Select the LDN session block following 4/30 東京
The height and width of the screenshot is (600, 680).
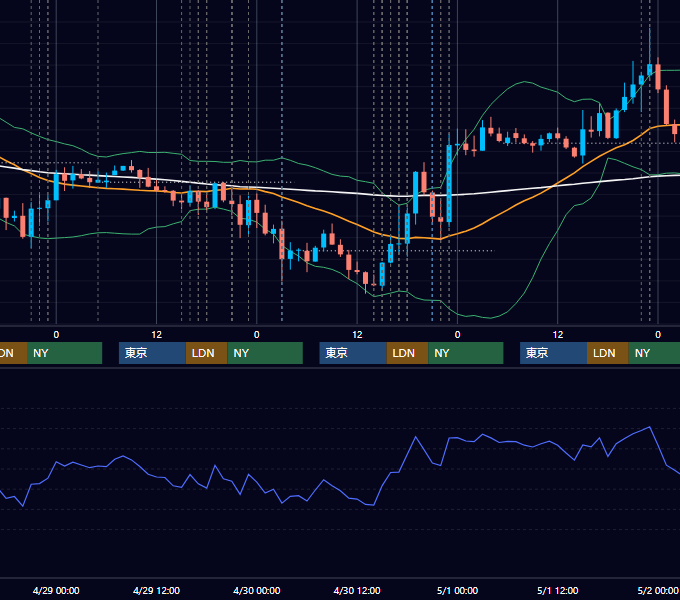407,353
